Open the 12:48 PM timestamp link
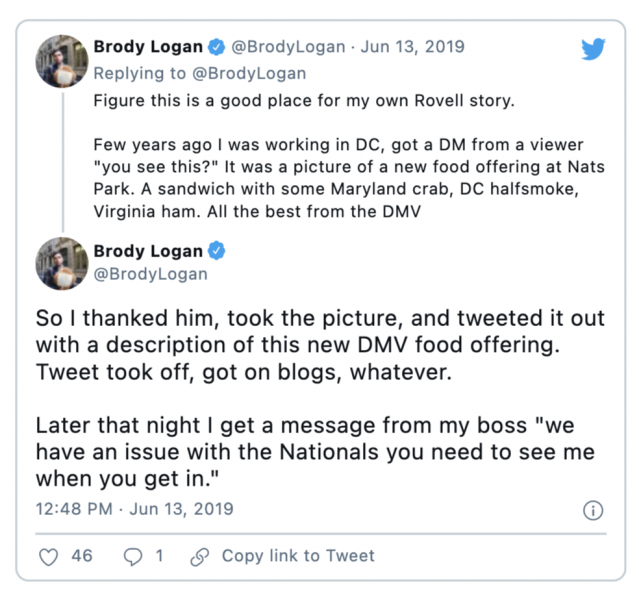The image size is (639, 600). tap(134, 509)
